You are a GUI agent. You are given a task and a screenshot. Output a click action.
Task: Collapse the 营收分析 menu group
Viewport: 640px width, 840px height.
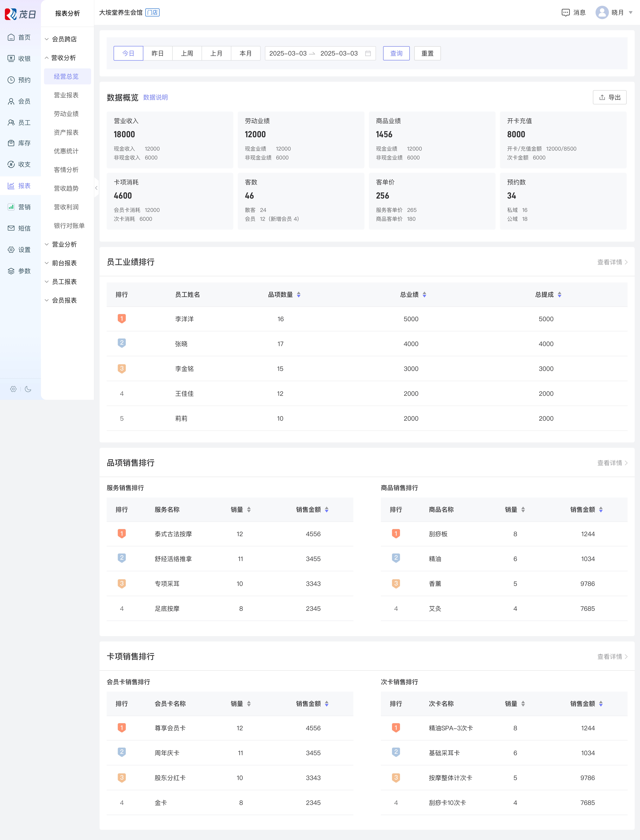63,58
